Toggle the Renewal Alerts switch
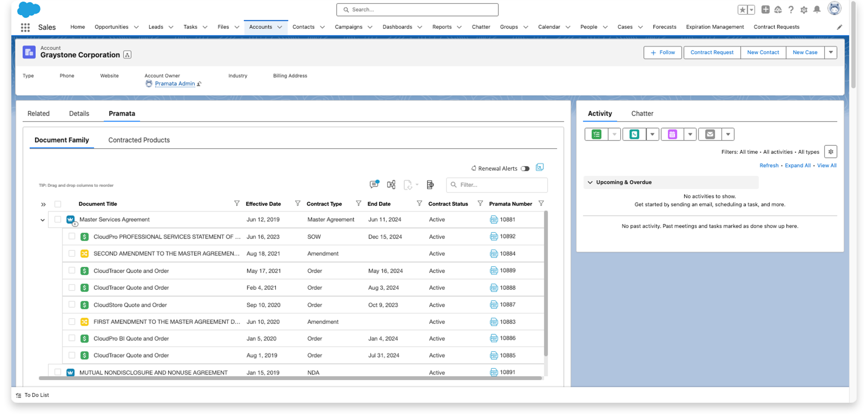This screenshot has width=868, height=418. click(525, 169)
